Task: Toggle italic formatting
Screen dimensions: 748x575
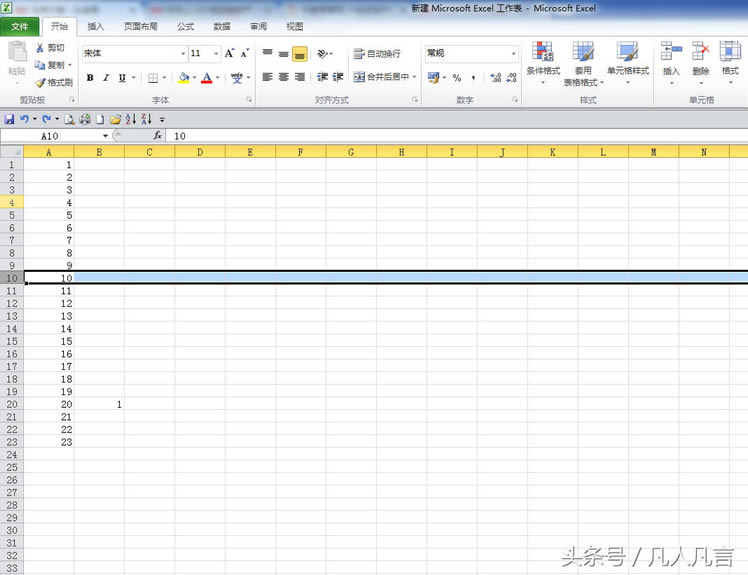Action: tap(106, 78)
